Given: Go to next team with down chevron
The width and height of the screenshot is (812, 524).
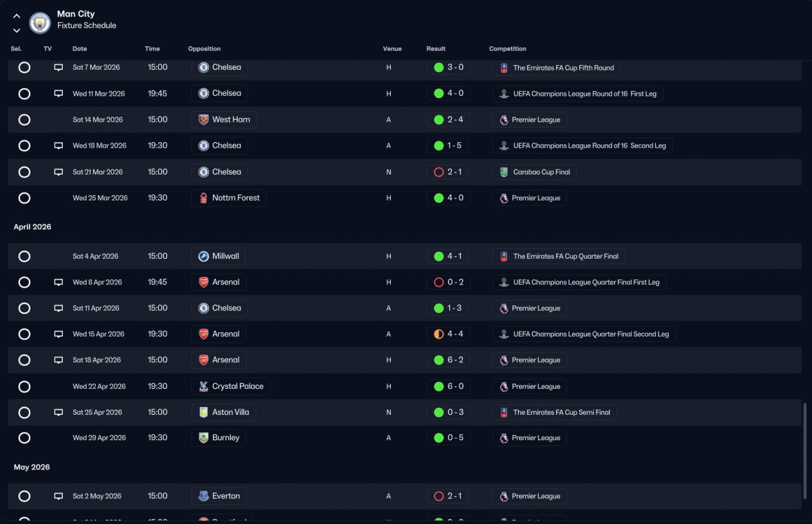Looking at the screenshot, I should (x=16, y=30).
